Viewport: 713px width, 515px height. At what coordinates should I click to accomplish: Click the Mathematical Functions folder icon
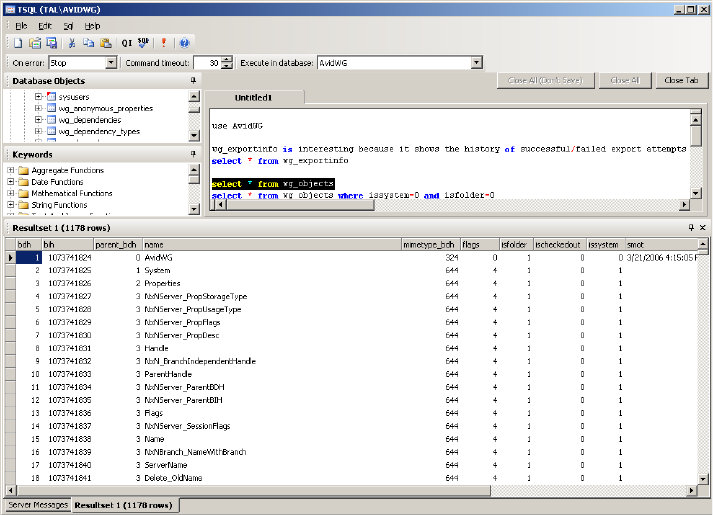tap(24, 193)
